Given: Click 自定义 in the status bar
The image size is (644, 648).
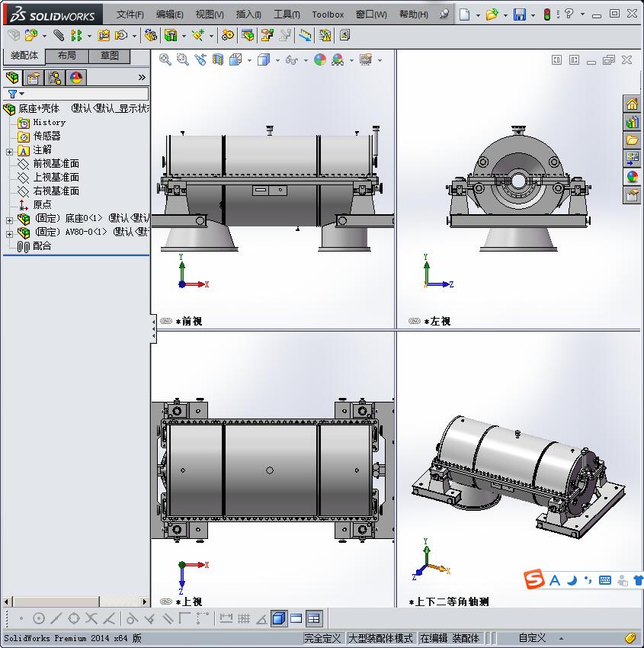Looking at the screenshot, I should tap(531, 638).
